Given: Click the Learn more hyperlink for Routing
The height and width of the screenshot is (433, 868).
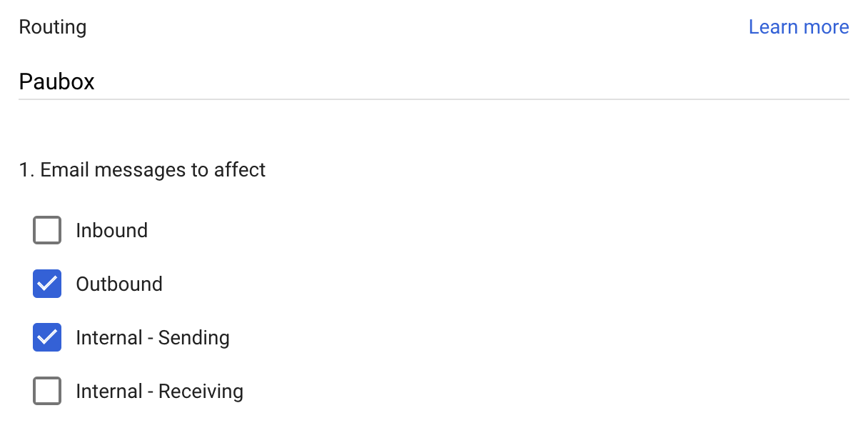Looking at the screenshot, I should 799,26.
